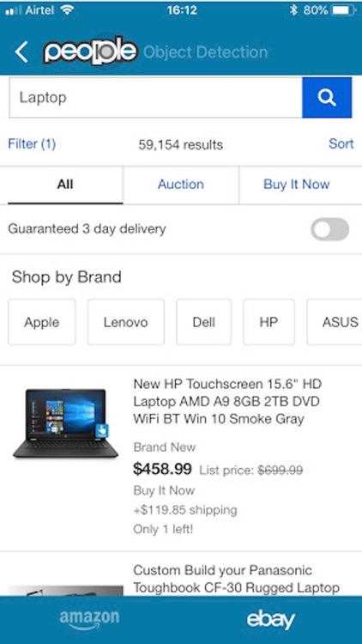Image resolution: width=362 pixels, height=644 pixels.
Task: Tap the back arrow icon
Action: (21, 52)
